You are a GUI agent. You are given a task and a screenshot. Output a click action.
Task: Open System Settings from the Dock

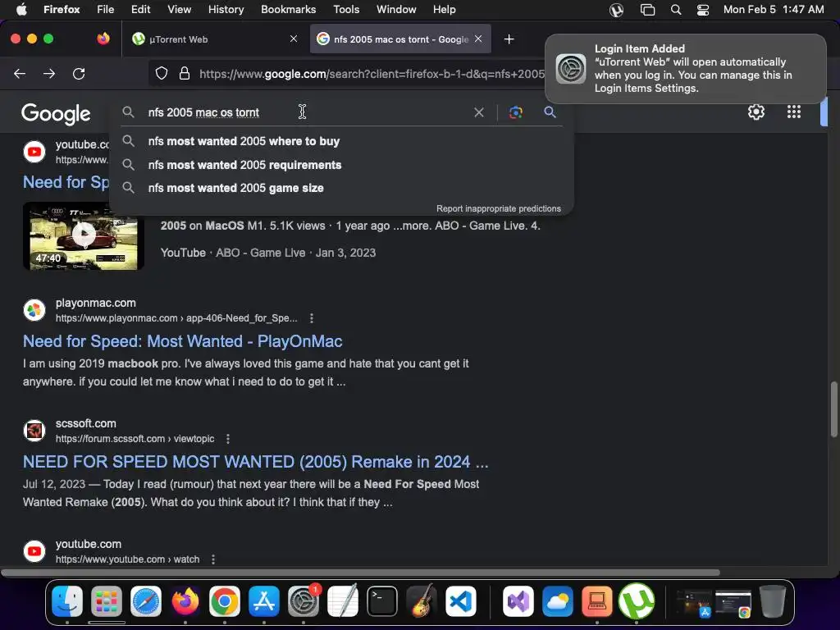[304, 601]
